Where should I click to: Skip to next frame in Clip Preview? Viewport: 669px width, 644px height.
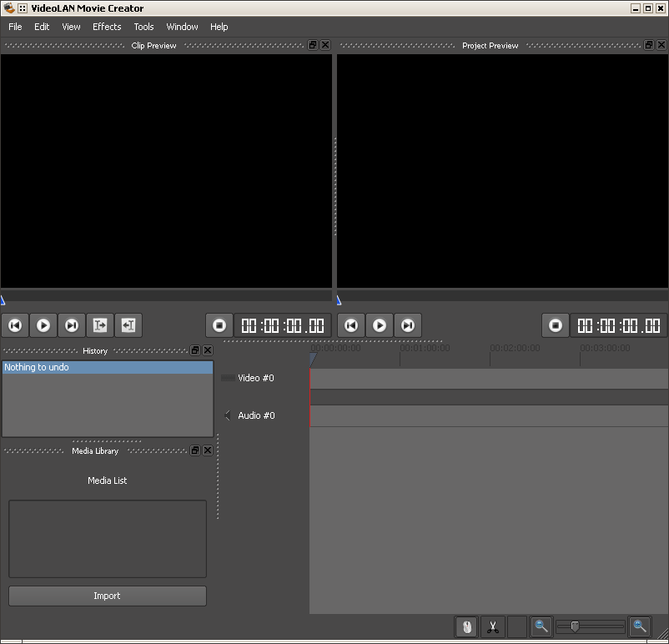pos(72,325)
